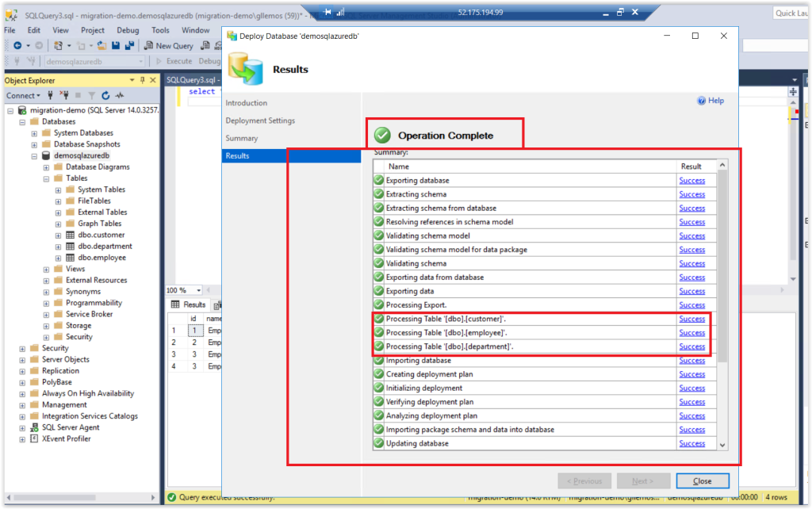Click the SQL Server Agent icon

click(34, 427)
